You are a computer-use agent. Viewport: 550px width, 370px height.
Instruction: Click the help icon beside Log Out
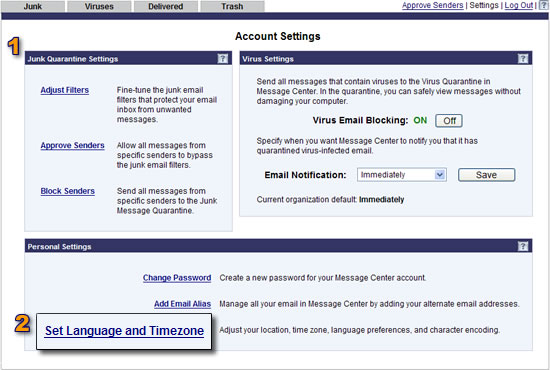click(543, 5)
